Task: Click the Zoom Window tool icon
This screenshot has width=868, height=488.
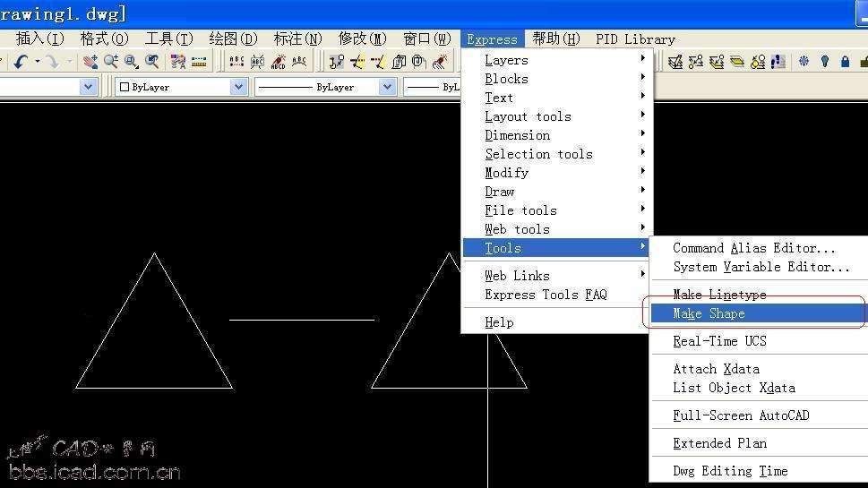Action: coord(132,62)
